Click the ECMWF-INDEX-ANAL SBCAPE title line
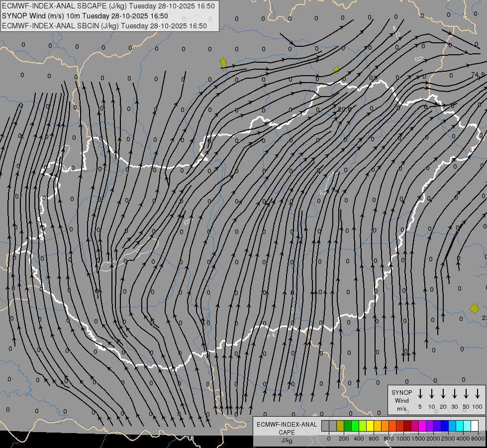Screen dimensions: 487x448 tap(108, 6)
